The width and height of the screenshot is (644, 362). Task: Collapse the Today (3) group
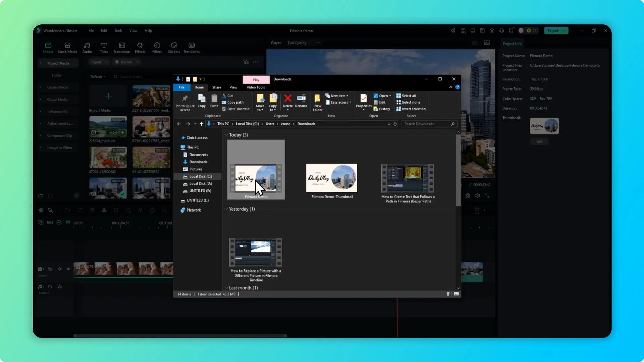click(x=226, y=135)
